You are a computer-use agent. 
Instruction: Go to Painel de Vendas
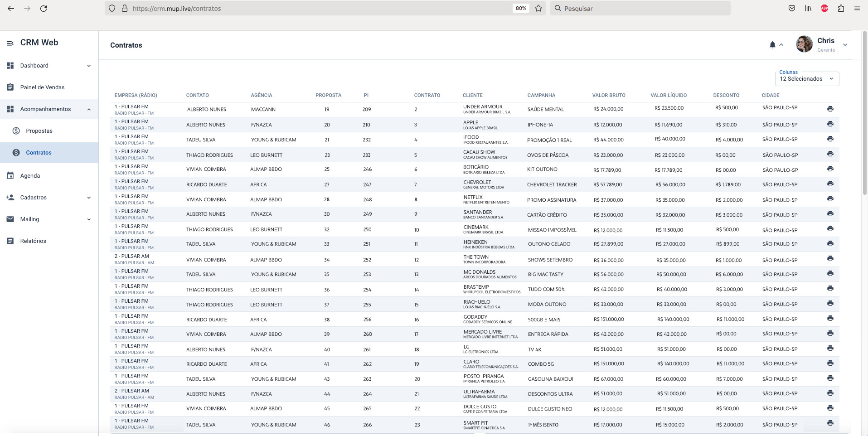[49, 87]
